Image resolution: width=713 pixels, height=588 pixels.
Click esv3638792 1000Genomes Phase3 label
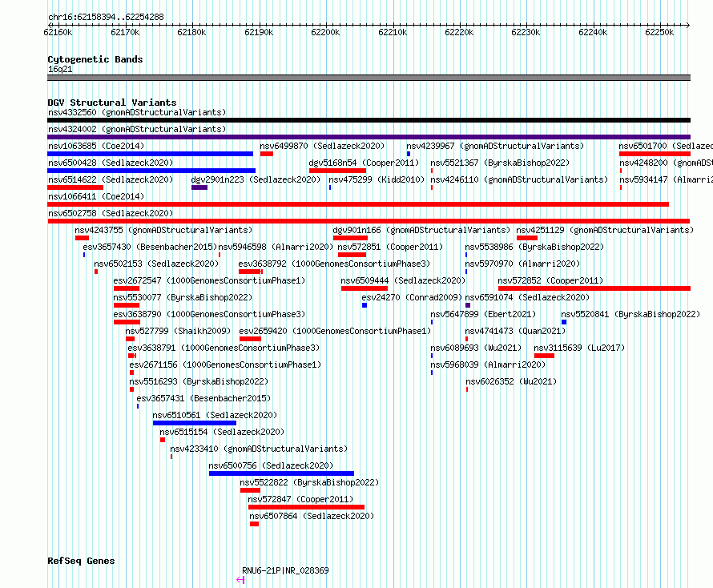tap(334, 264)
